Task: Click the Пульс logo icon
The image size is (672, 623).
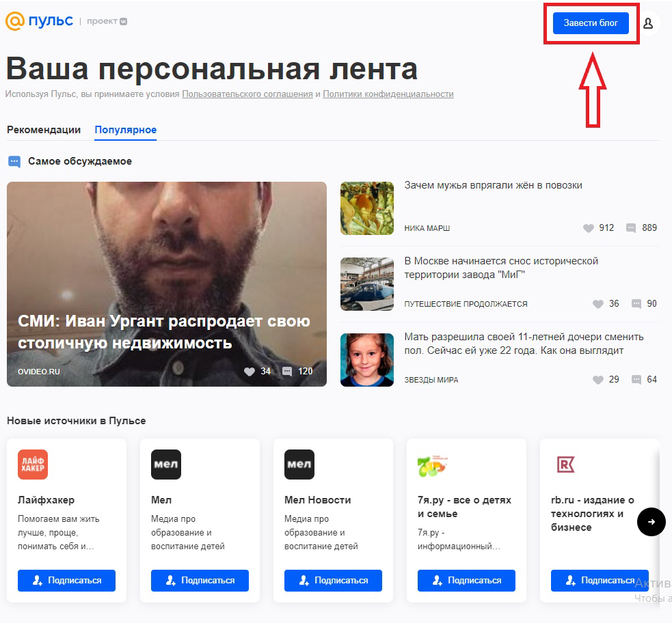Action: [15, 21]
